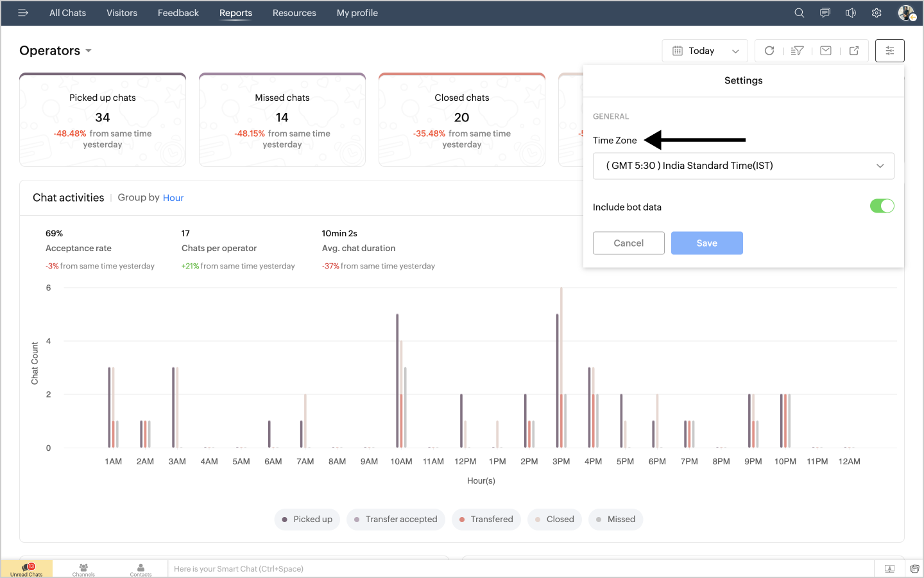Go to All Chats tab
Image resolution: width=924 pixels, height=578 pixels.
point(67,13)
